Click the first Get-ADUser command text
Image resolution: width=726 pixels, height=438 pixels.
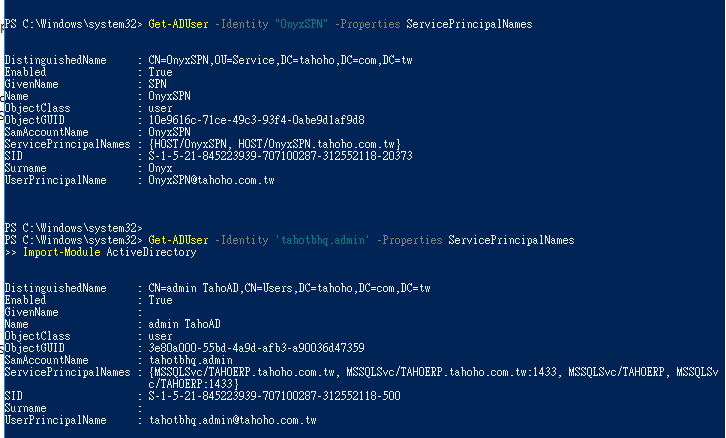[178, 22]
